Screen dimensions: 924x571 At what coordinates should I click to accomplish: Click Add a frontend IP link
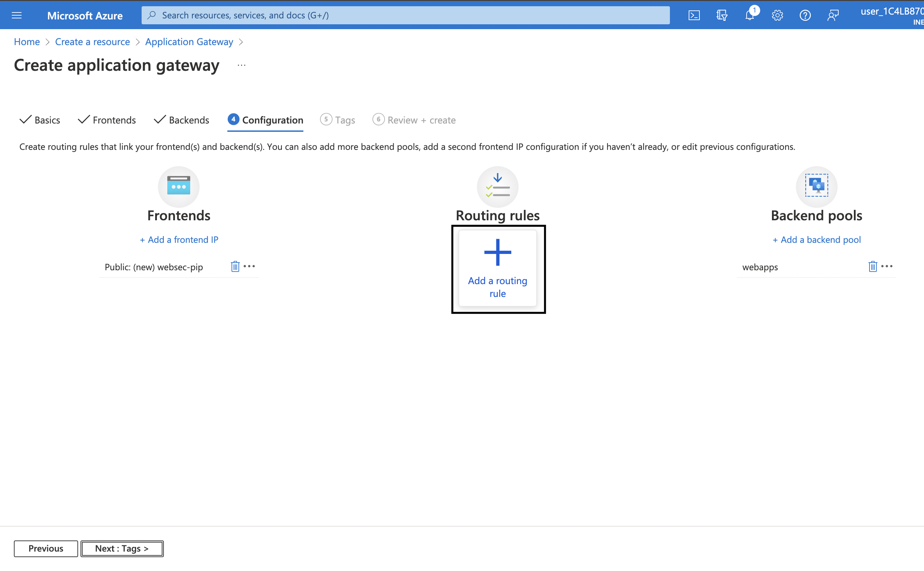[179, 239]
